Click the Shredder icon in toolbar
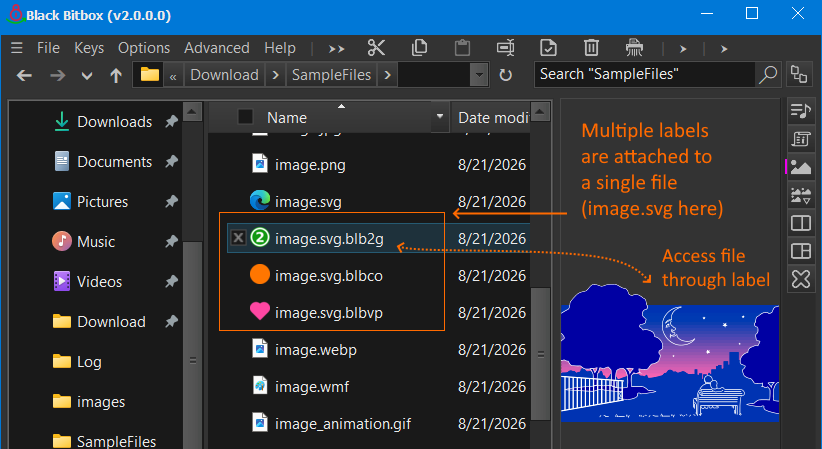The width and height of the screenshot is (822, 449). point(634,48)
